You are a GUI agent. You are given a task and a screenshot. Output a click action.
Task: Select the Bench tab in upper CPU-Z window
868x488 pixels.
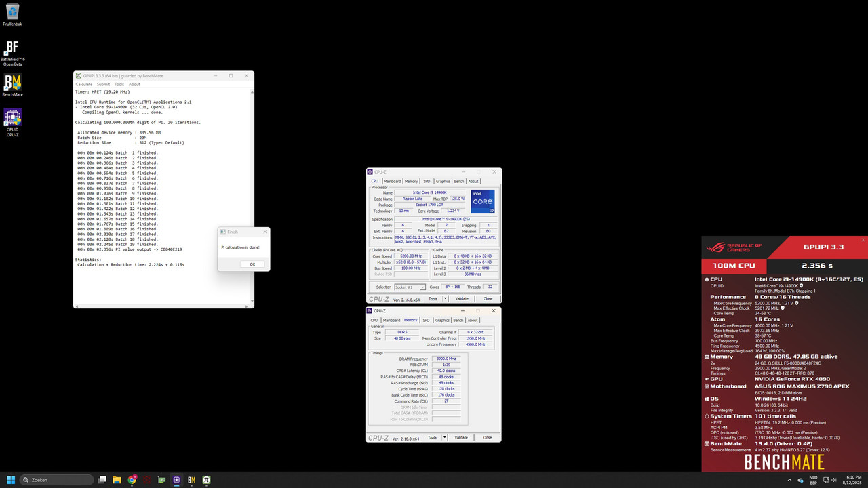[459, 181]
